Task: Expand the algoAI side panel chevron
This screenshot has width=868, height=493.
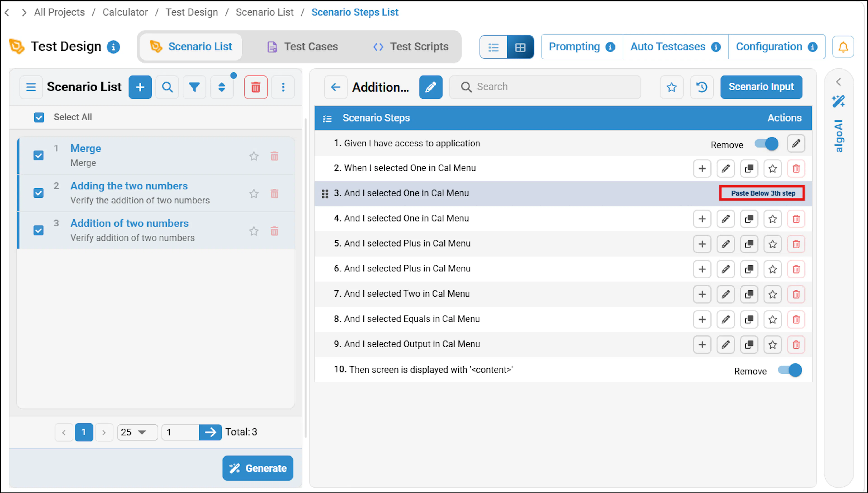Action: click(839, 82)
